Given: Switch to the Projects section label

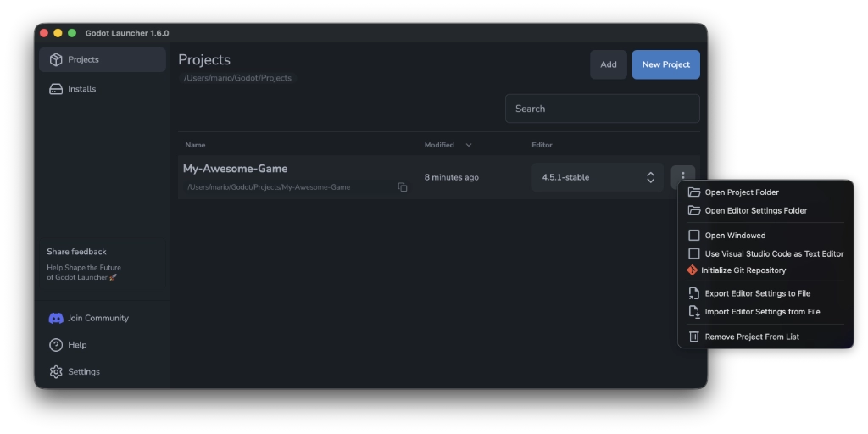Looking at the screenshot, I should (84, 60).
